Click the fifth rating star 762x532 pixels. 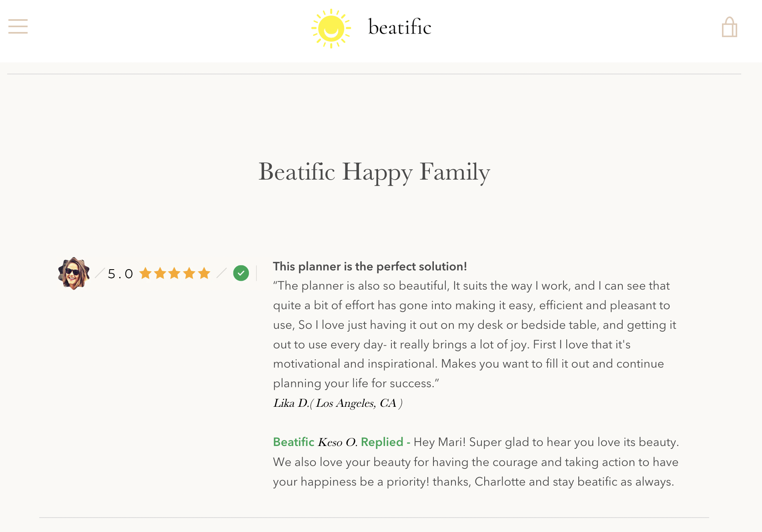point(204,273)
